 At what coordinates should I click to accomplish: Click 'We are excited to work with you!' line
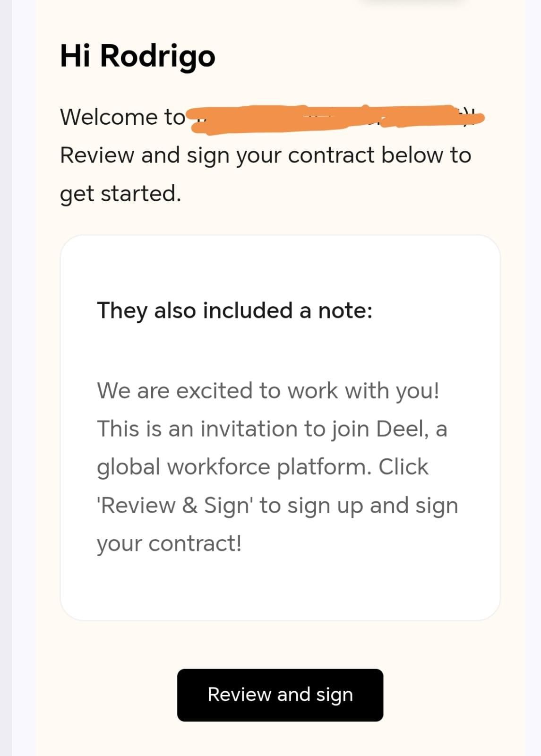(268, 391)
